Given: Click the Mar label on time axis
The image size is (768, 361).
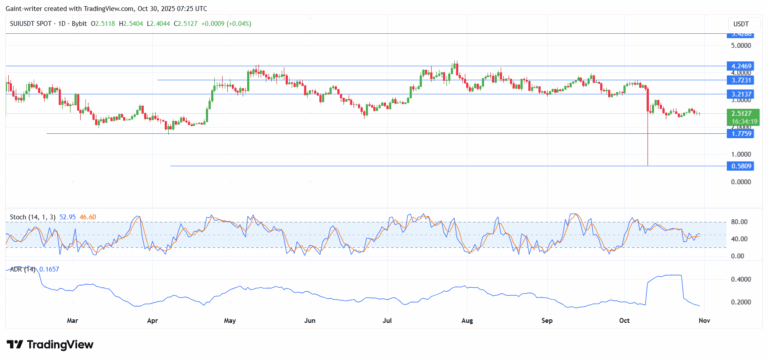Looking at the screenshot, I should click(72, 321).
